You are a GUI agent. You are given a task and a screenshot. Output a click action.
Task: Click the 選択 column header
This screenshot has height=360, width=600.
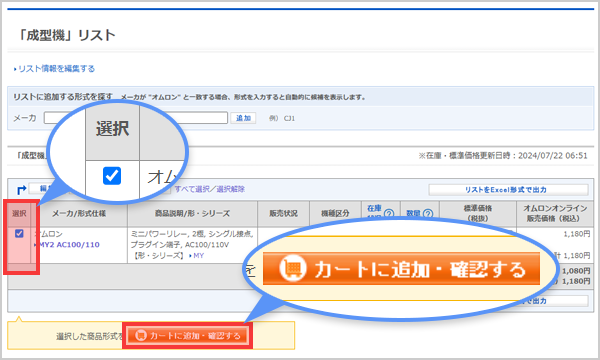(19, 213)
